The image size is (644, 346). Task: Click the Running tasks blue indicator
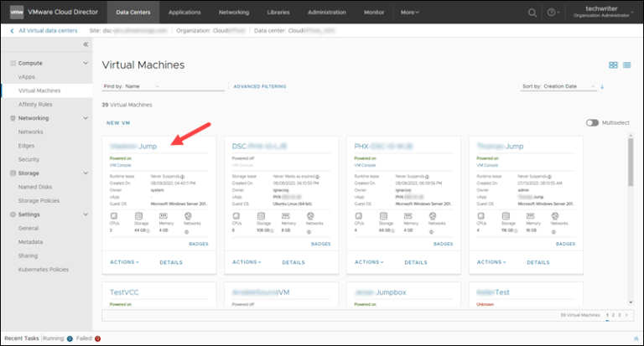coord(70,338)
